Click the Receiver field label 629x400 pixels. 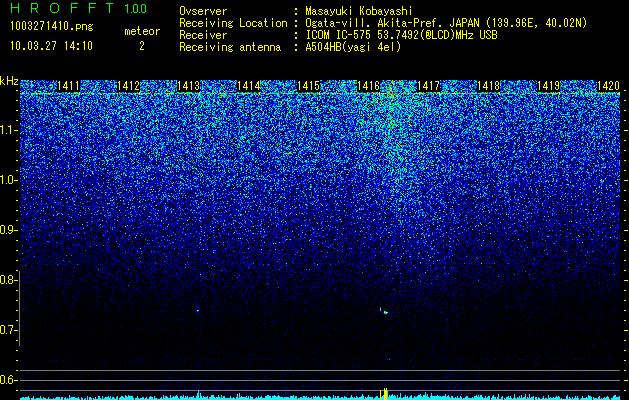[x=203, y=35]
